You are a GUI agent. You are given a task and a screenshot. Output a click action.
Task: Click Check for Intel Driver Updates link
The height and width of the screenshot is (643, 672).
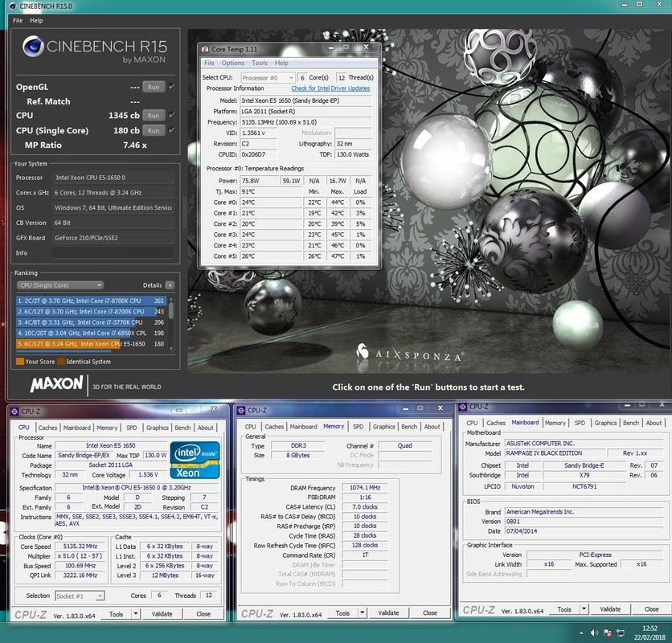click(330, 88)
